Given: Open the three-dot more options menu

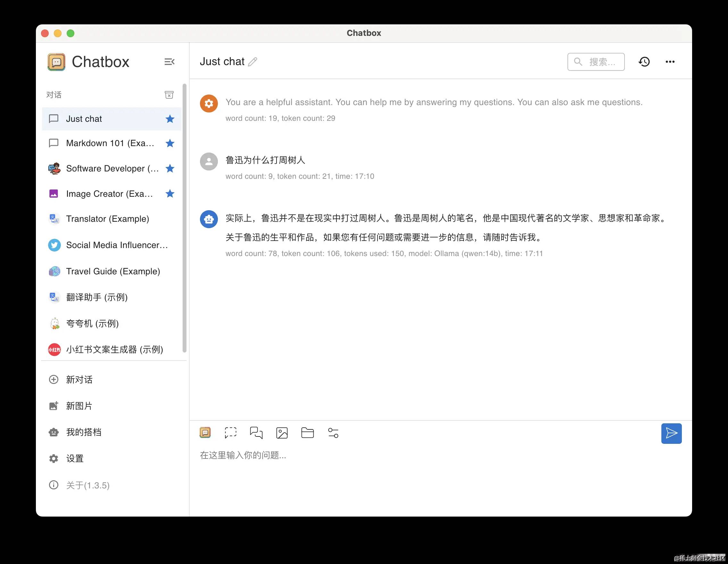Looking at the screenshot, I should 670,62.
